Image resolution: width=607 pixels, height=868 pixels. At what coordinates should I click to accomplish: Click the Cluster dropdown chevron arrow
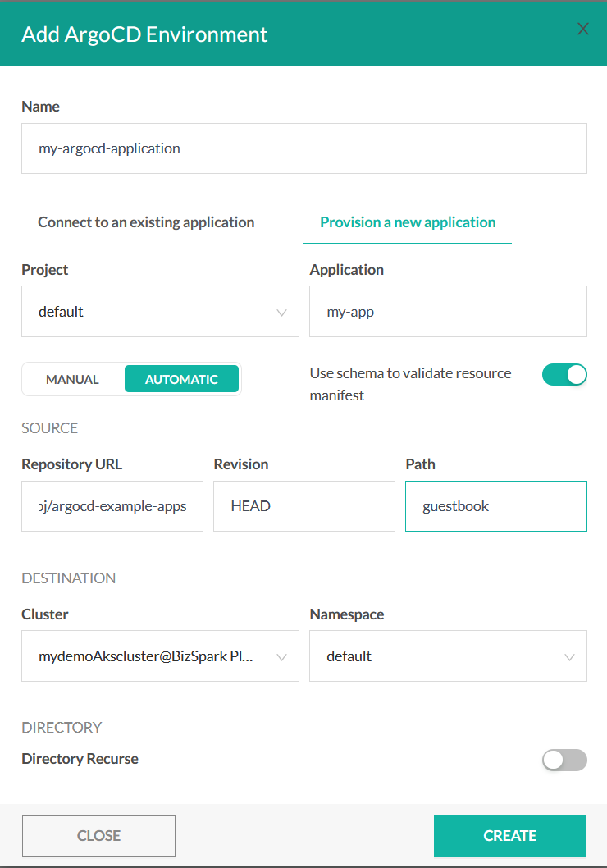pyautogui.click(x=282, y=657)
